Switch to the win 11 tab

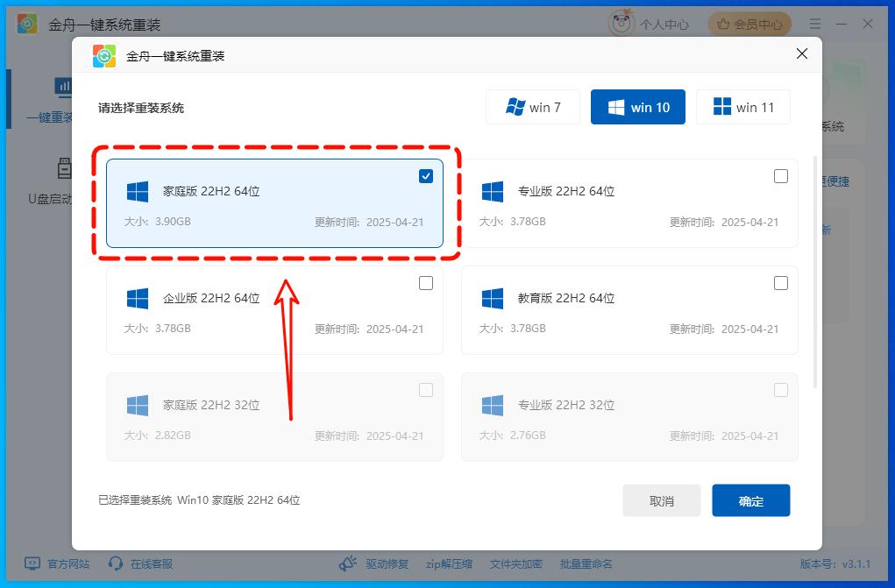coord(743,106)
